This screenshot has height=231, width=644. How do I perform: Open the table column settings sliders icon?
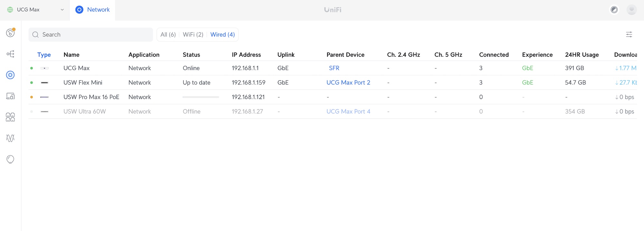point(629,34)
